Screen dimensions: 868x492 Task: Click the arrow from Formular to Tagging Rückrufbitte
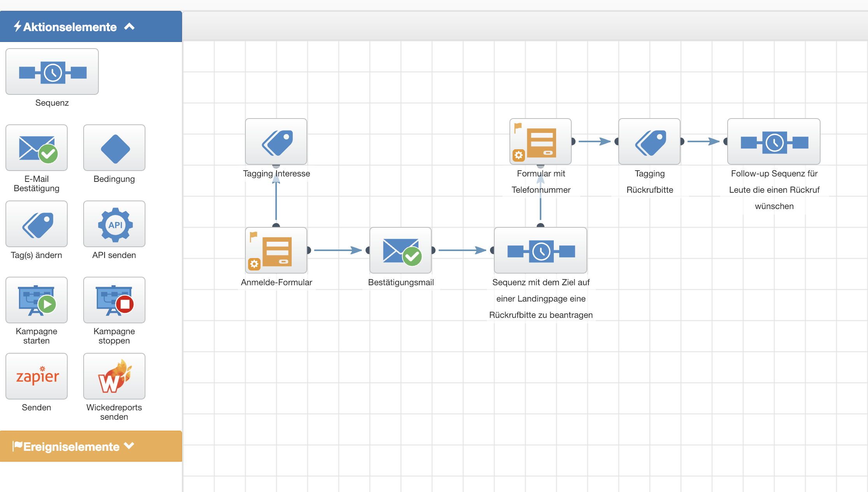[x=595, y=141]
